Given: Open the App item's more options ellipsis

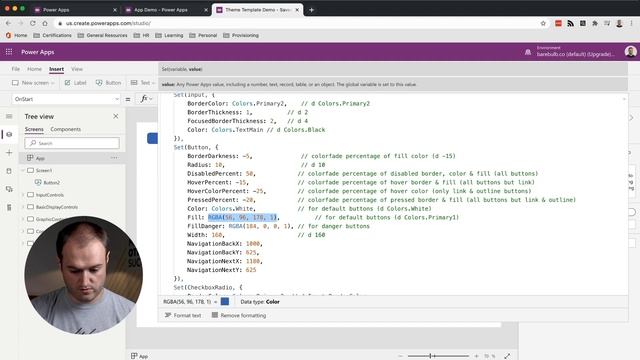Looking at the screenshot, I should (x=114, y=158).
